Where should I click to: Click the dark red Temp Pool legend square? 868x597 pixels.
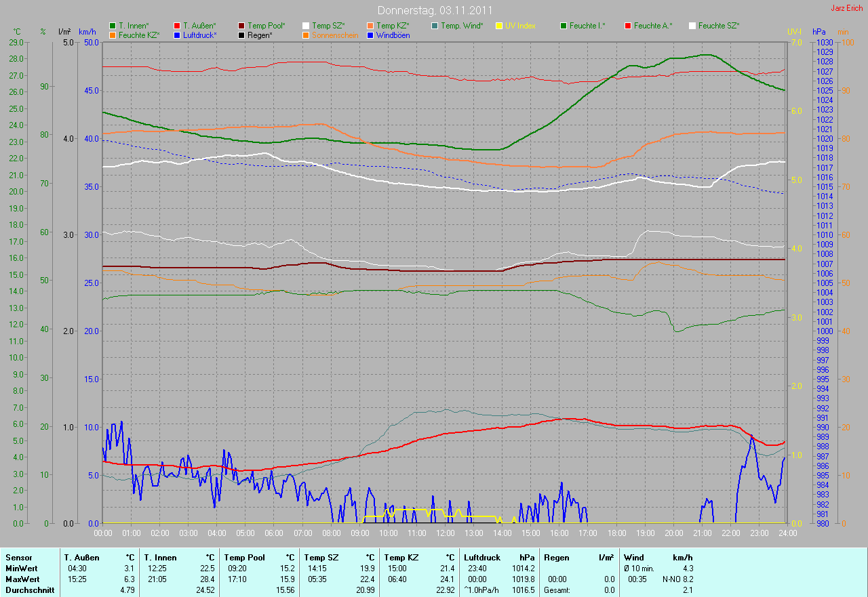(241, 26)
